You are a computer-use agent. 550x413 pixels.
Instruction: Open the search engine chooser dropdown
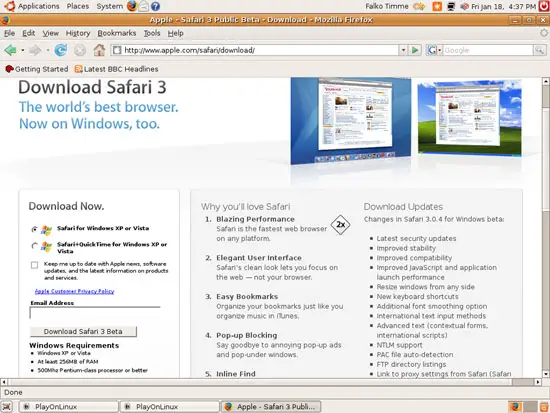click(x=440, y=50)
